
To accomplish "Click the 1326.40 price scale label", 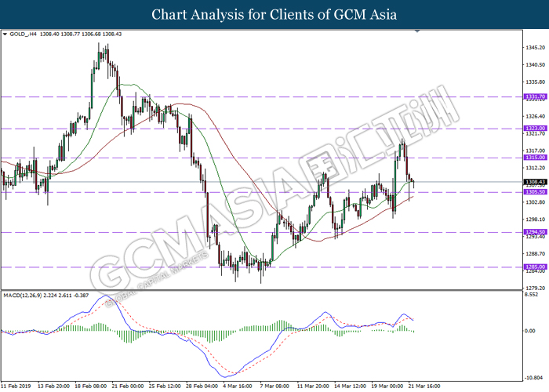I will point(536,116).
